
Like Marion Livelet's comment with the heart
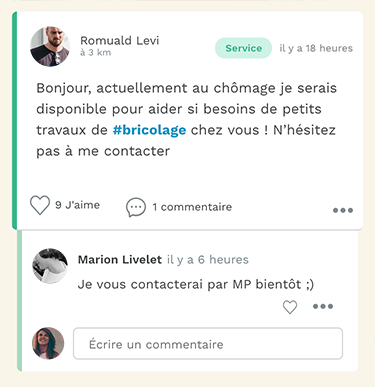(x=290, y=307)
